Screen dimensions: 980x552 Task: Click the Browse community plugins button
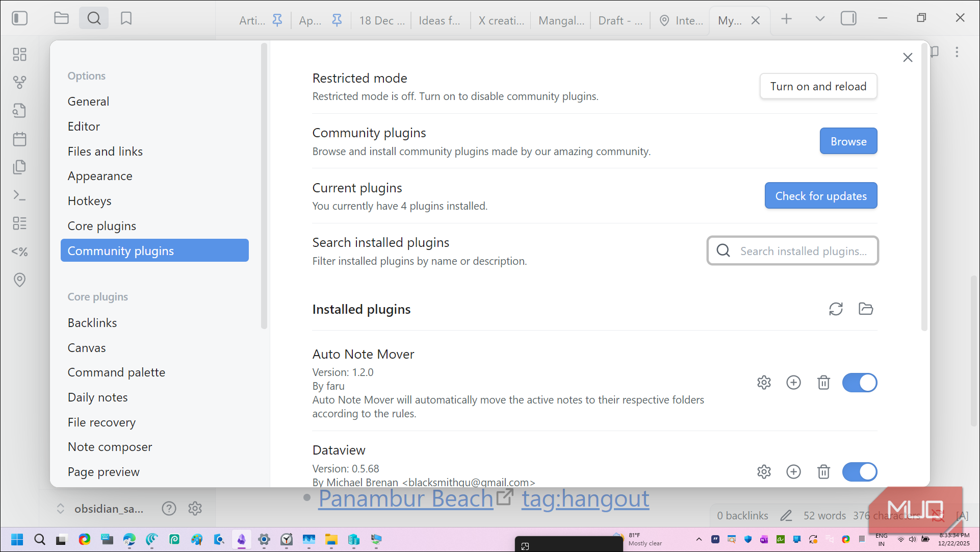pyautogui.click(x=848, y=141)
